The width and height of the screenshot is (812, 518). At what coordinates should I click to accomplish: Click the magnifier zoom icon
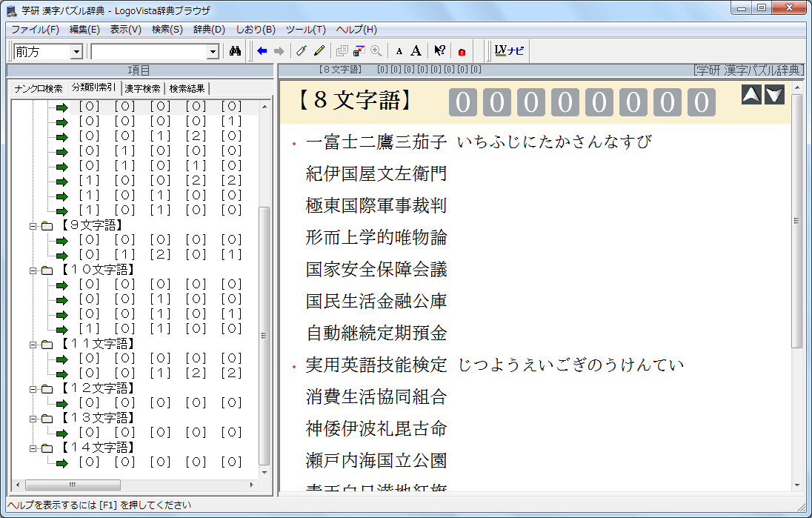tap(376, 51)
